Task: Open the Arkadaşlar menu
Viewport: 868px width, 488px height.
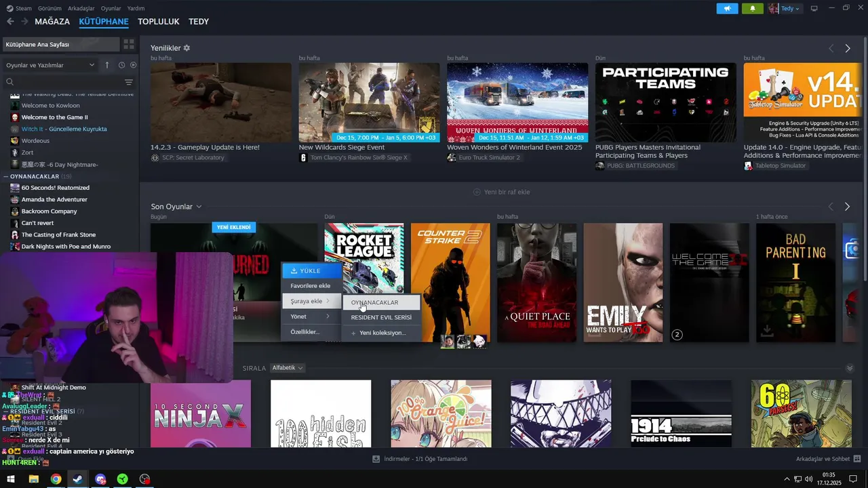Action: (81, 8)
